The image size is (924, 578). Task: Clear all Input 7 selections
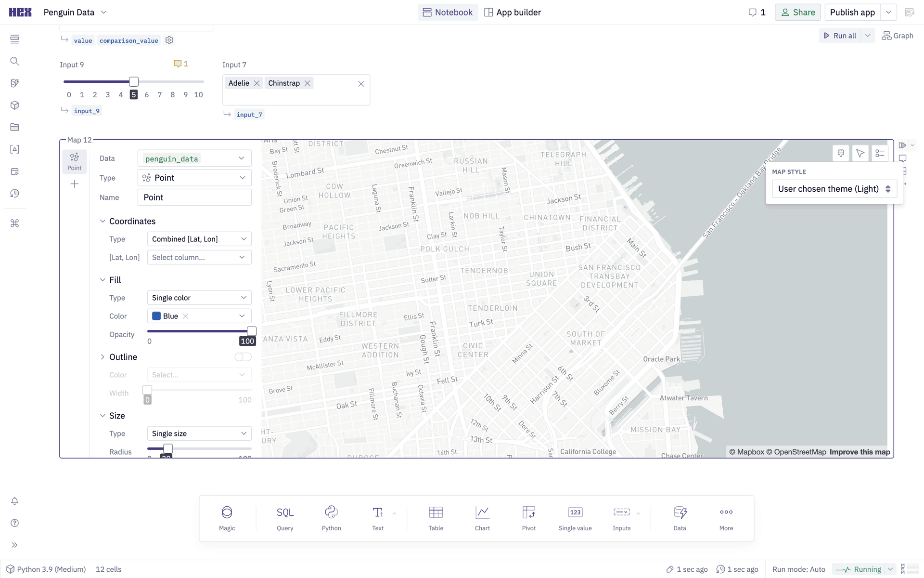click(361, 84)
